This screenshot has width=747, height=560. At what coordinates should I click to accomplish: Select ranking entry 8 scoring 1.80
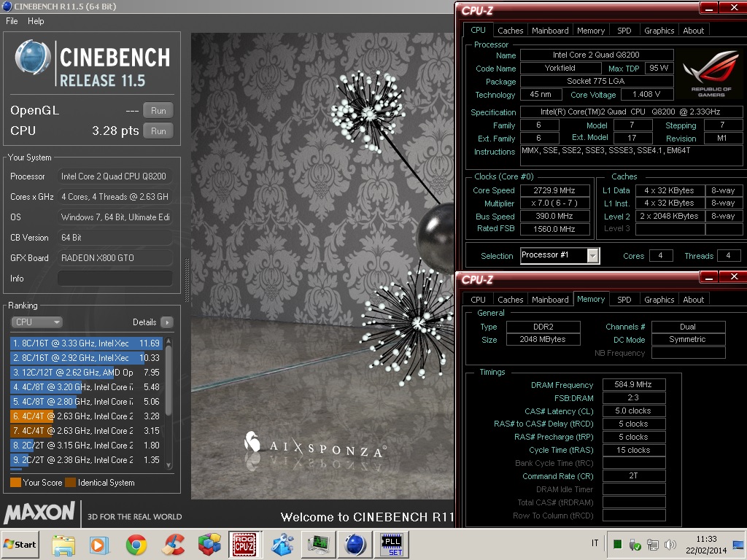pos(86,446)
